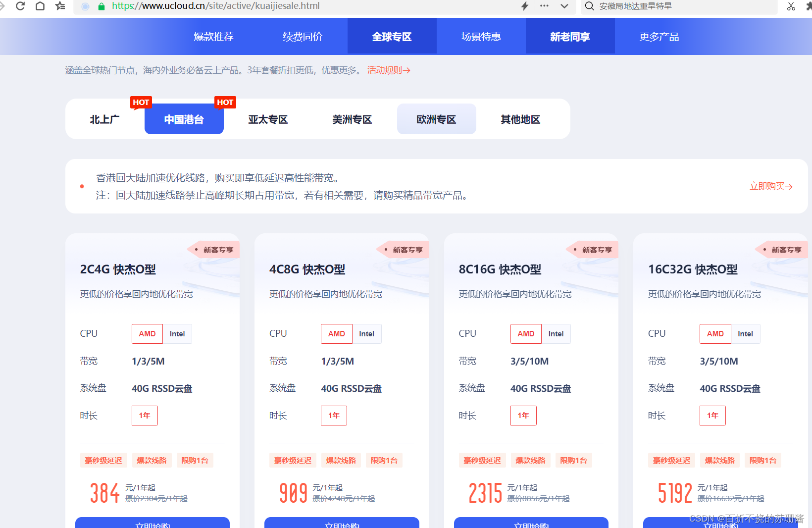Open the 爆款推荐 navigation tab
This screenshot has width=812, height=528.
pos(213,37)
